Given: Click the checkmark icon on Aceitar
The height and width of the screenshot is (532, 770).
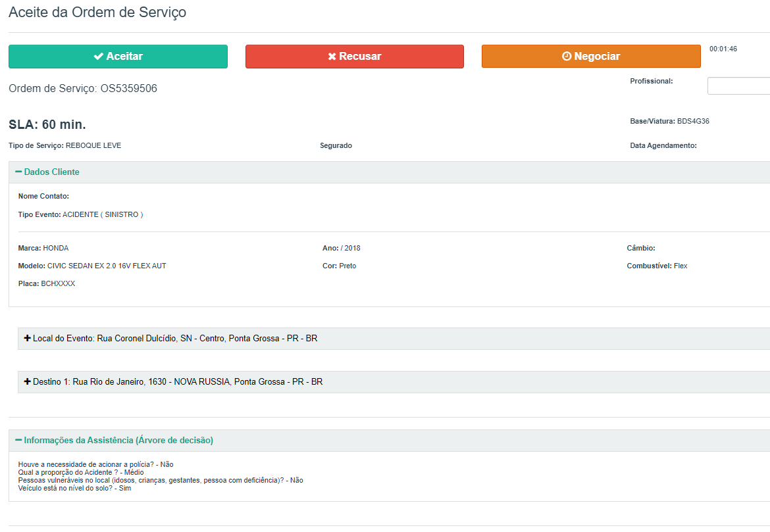Looking at the screenshot, I should click(x=99, y=57).
